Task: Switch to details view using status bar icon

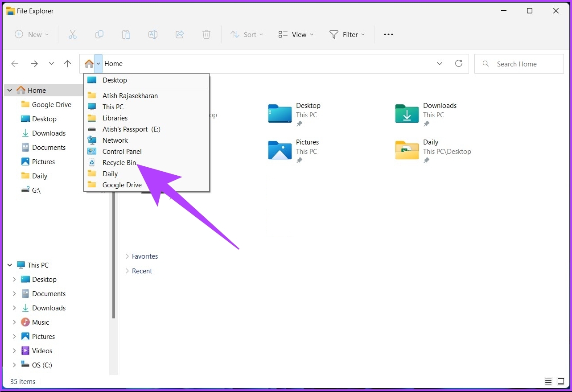Action: click(548, 381)
